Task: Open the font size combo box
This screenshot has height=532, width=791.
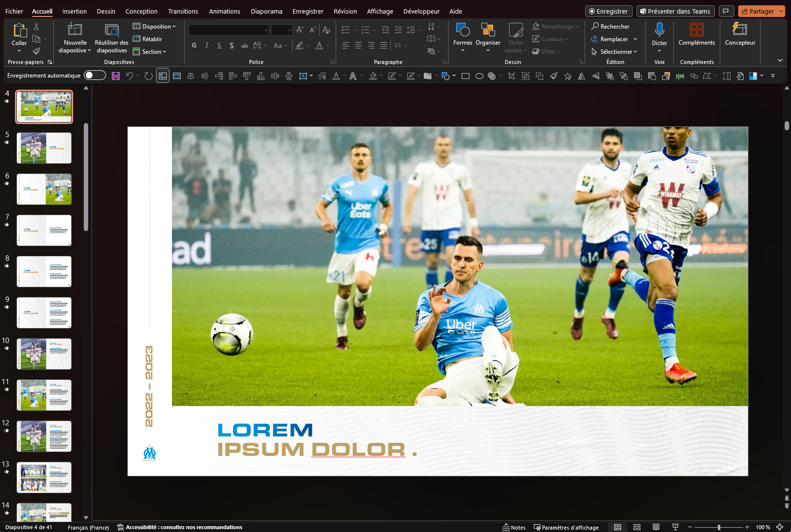Action: click(282, 30)
